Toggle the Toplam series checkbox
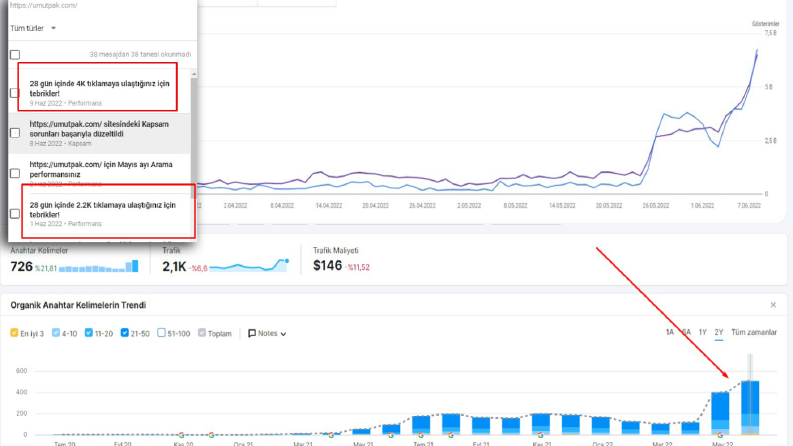This screenshot has width=793, height=446. pyautogui.click(x=202, y=333)
